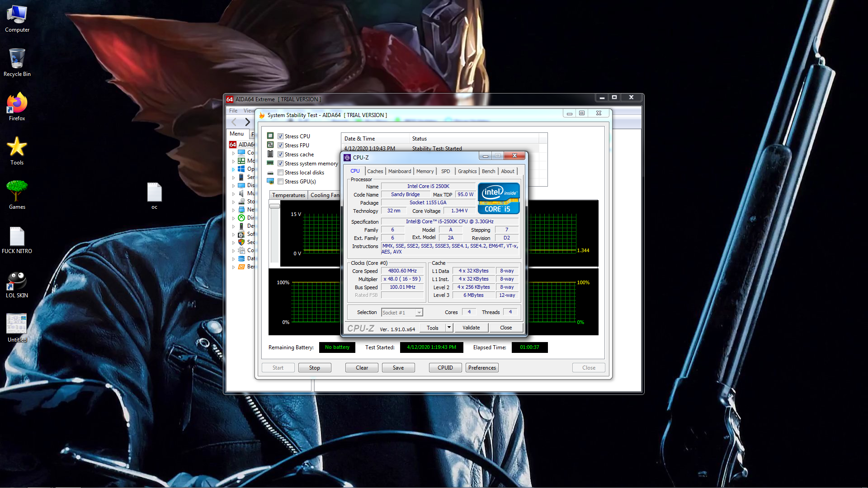Expand the Display node arrow
The height and width of the screenshot is (488, 868).
point(233,186)
